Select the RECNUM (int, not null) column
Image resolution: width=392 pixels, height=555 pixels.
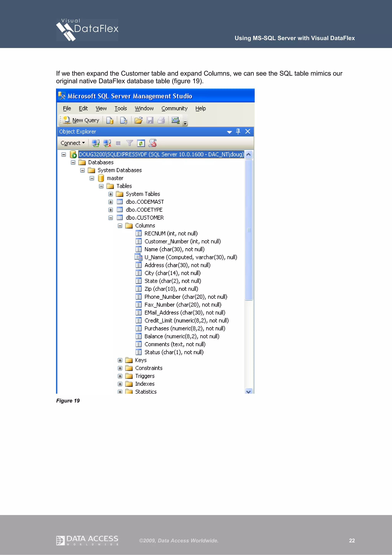pos(171,233)
